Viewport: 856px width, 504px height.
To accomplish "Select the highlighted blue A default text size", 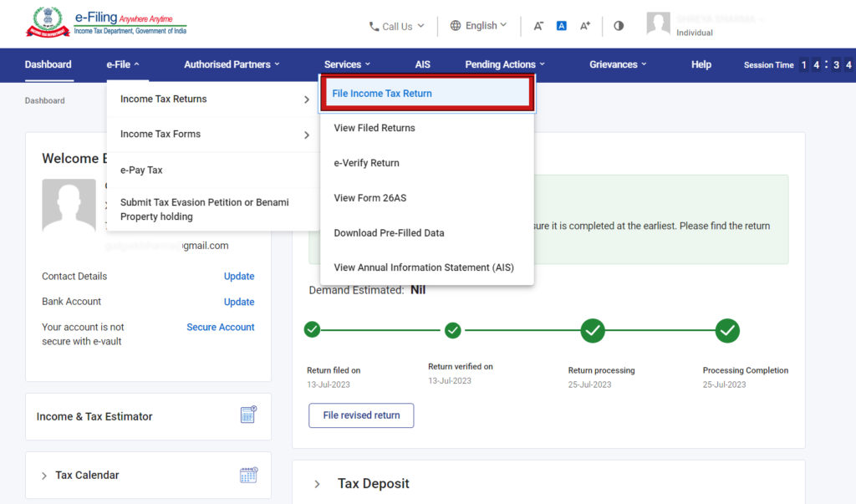I will (561, 26).
